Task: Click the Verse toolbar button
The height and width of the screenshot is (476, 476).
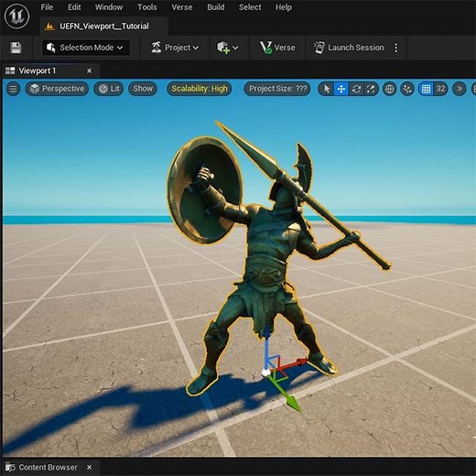Action: [277, 48]
